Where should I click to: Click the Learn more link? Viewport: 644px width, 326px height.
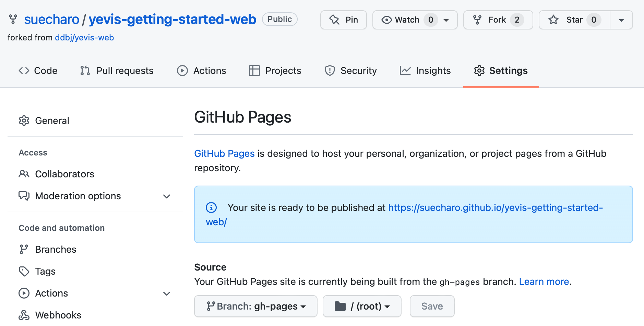(544, 281)
